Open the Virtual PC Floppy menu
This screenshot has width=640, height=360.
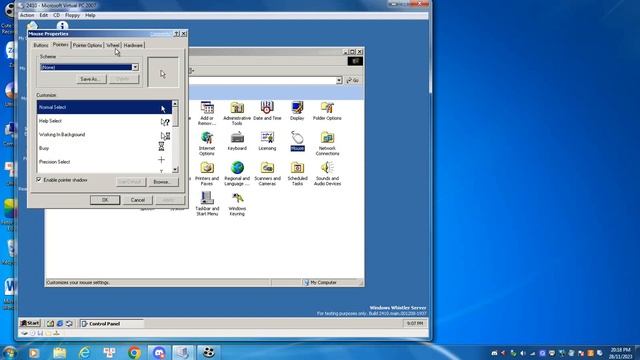pyautogui.click(x=72, y=15)
